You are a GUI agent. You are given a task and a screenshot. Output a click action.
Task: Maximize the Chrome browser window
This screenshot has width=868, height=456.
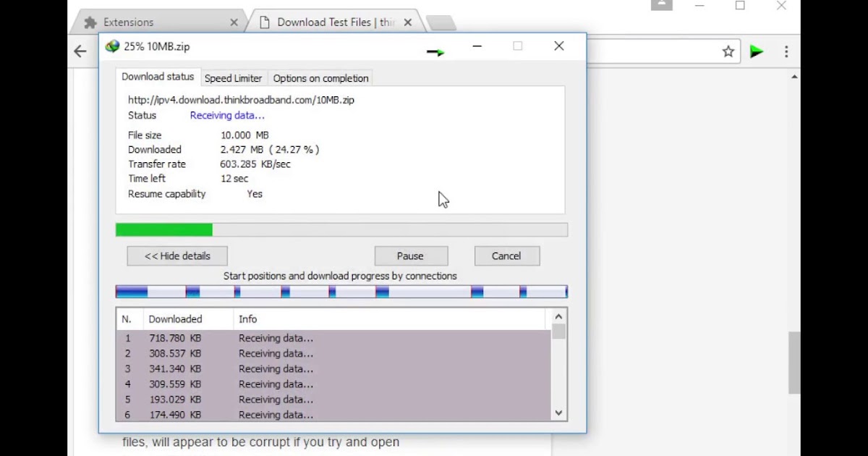(740, 5)
